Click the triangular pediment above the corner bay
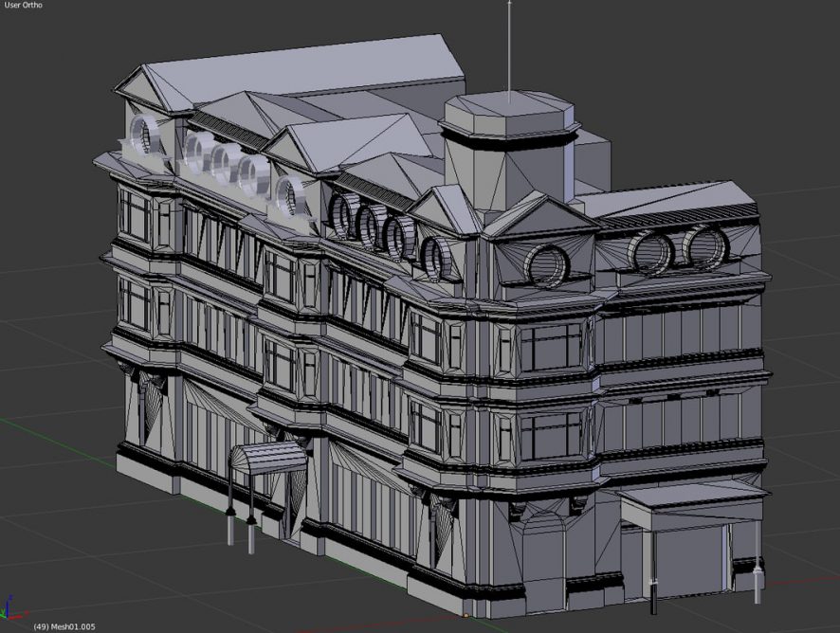The width and height of the screenshot is (840, 633). pyautogui.click(x=540, y=222)
